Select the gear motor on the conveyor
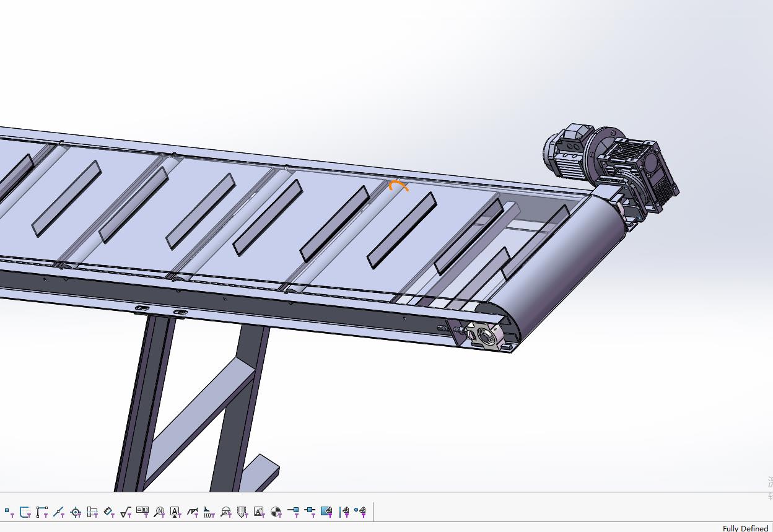 tap(610, 164)
